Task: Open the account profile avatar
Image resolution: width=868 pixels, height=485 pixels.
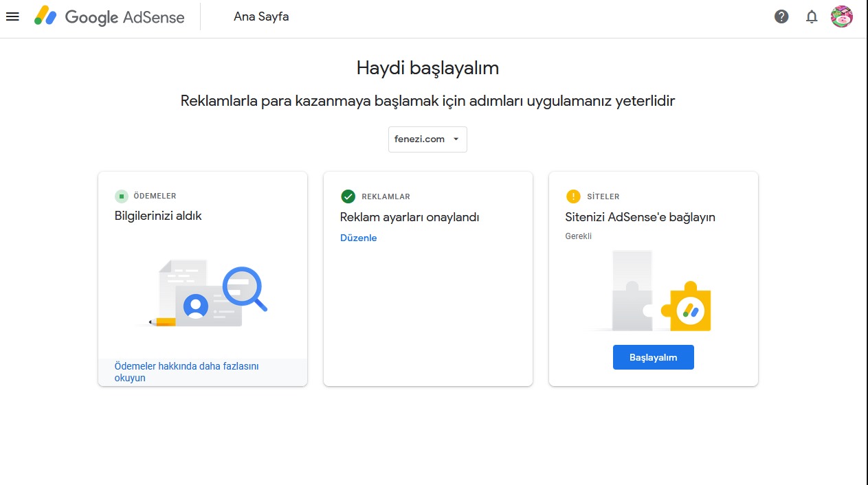Action: (x=842, y=16)
